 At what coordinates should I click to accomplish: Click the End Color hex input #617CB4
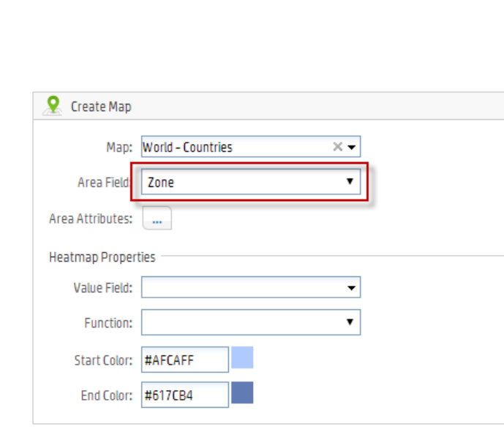pyautogui.click(x=184, y=395)
